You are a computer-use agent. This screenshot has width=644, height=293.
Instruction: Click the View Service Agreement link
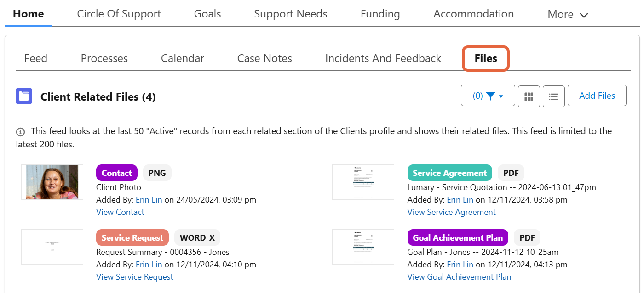click(x=451, y=212)
